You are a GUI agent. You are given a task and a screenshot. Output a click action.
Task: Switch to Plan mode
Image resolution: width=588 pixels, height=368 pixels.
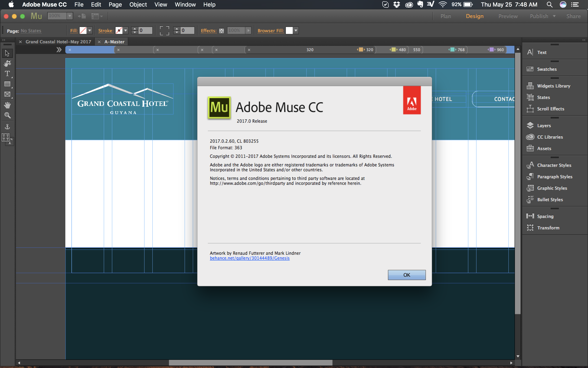tap(446, 16)
